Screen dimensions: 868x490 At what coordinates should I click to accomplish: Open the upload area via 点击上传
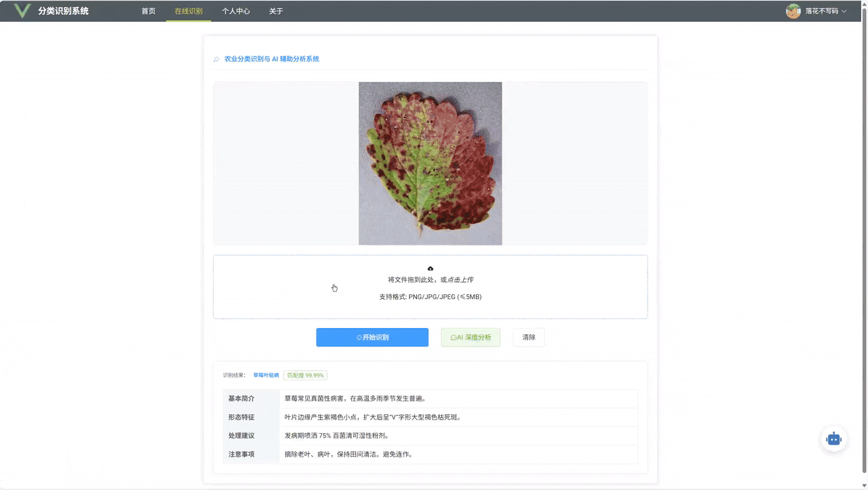pyautogui.click(x=460, y=279)
